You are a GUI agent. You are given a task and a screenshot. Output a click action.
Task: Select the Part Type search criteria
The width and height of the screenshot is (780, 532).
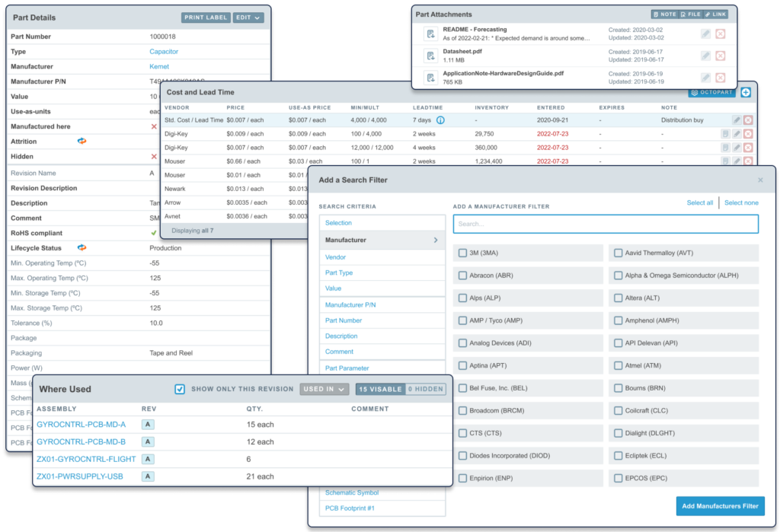(x=339, y=272)
